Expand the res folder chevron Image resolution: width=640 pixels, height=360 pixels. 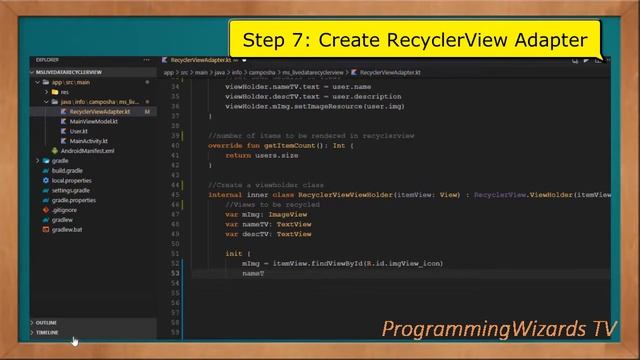47,92
